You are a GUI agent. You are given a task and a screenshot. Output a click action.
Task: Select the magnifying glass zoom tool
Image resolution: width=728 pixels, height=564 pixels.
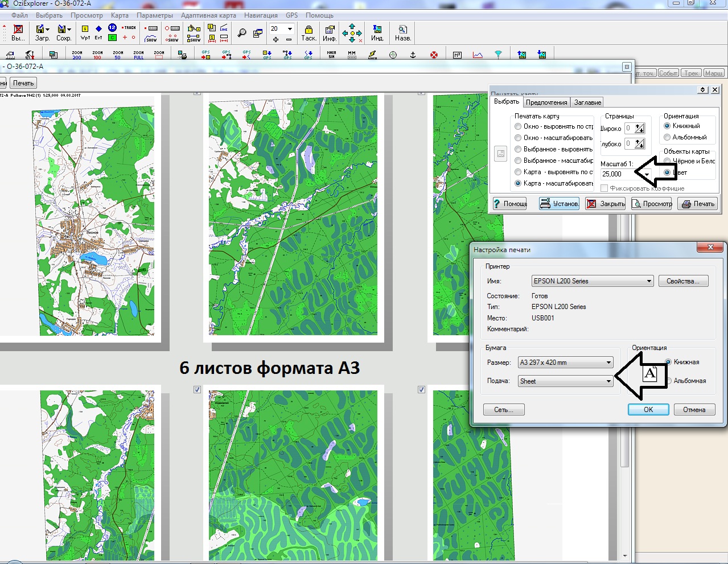(242, 33)
